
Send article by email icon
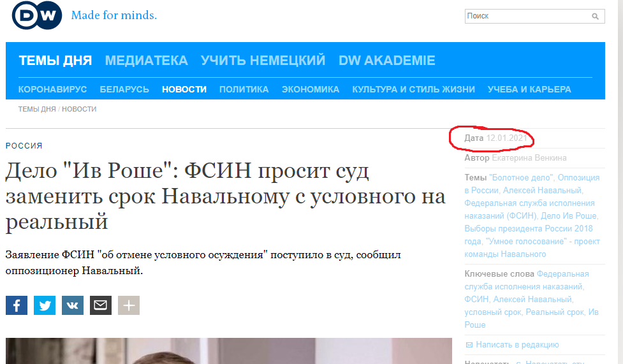click(x=101, y=305)
